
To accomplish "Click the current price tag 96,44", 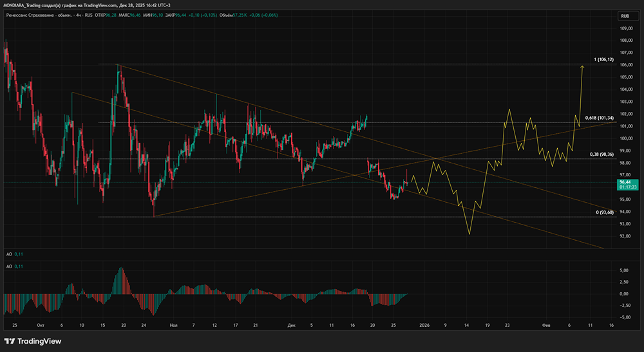I will click(625, 181).
